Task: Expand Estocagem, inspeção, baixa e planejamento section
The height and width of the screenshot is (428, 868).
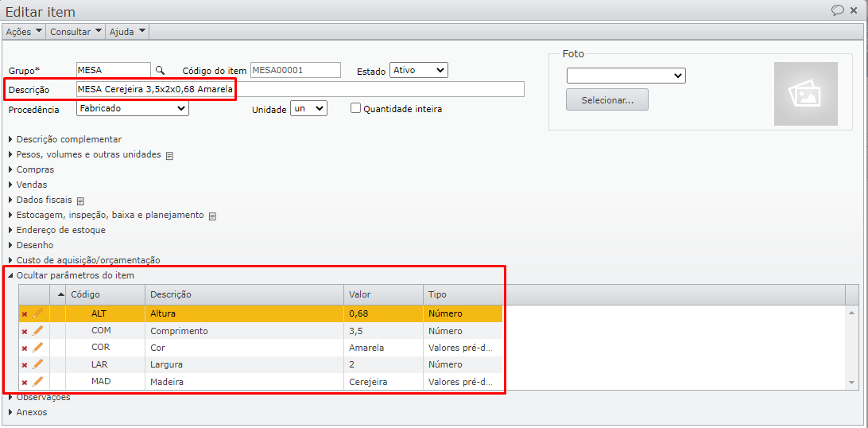Action: pos(107,215)
